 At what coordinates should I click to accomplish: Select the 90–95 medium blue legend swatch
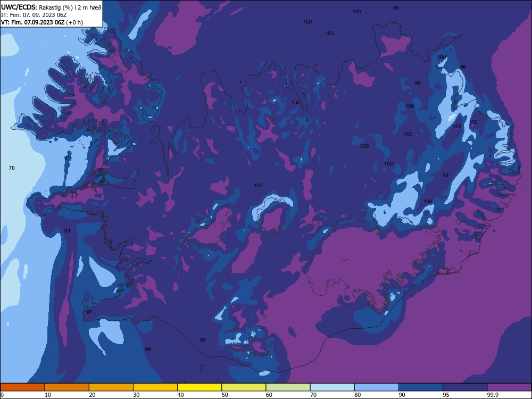(421, 387)
